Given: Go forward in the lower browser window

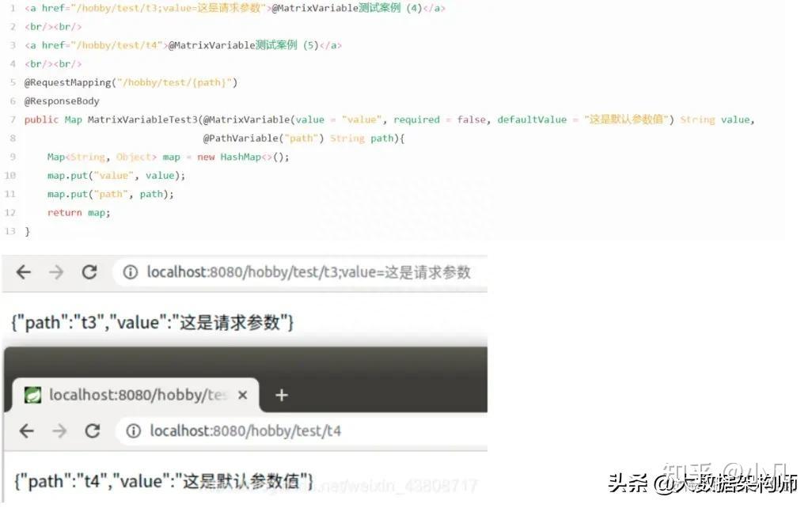Looking at the screenshot, I should 59,430.
